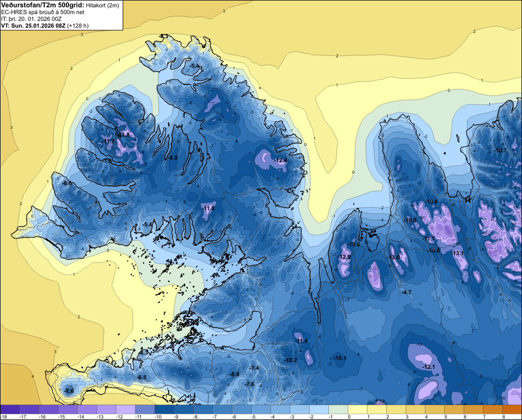
Task: Click the 'EC-HRES spá brúuð á 500m net' line
Action: point(43,12)
